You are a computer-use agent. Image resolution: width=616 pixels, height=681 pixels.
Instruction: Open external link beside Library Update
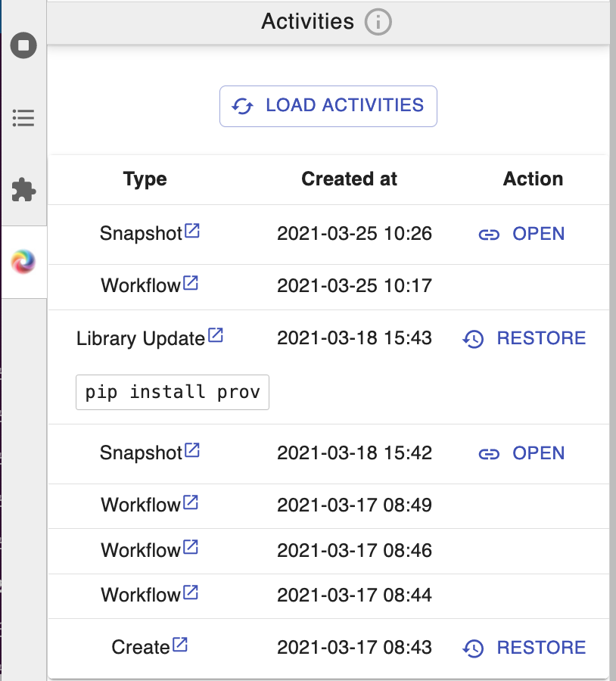216,336
